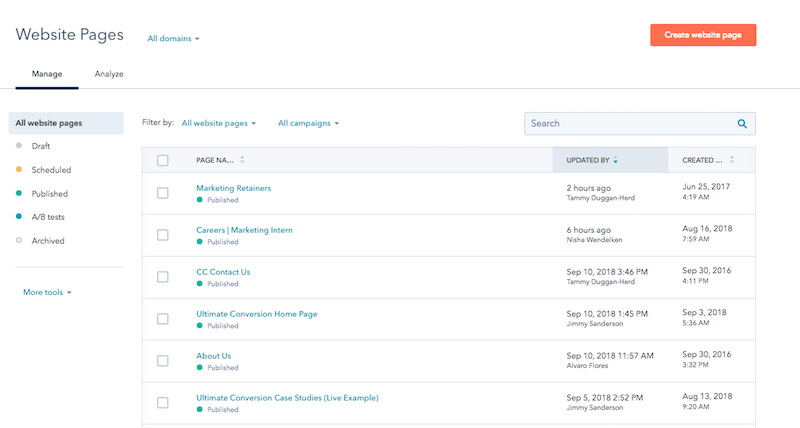800x428 pixels.
Task: Check the Marketing Retainers row checkbox
Action: pos(163,193)
